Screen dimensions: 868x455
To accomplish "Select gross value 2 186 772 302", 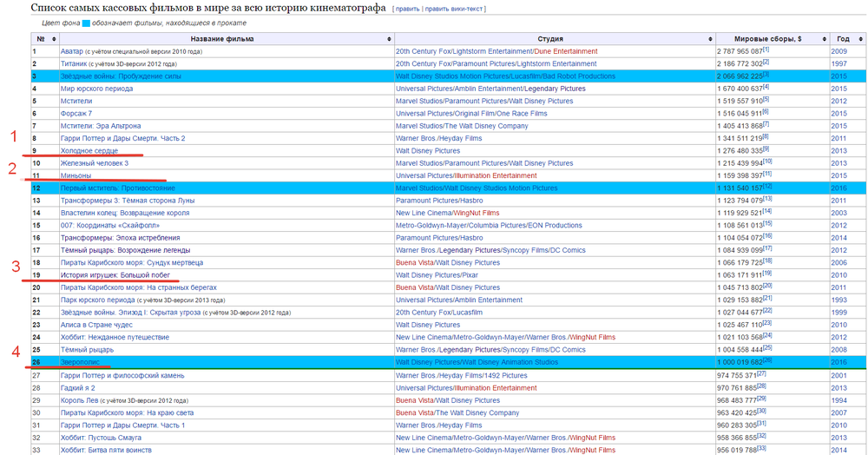I will coord(740,64).
